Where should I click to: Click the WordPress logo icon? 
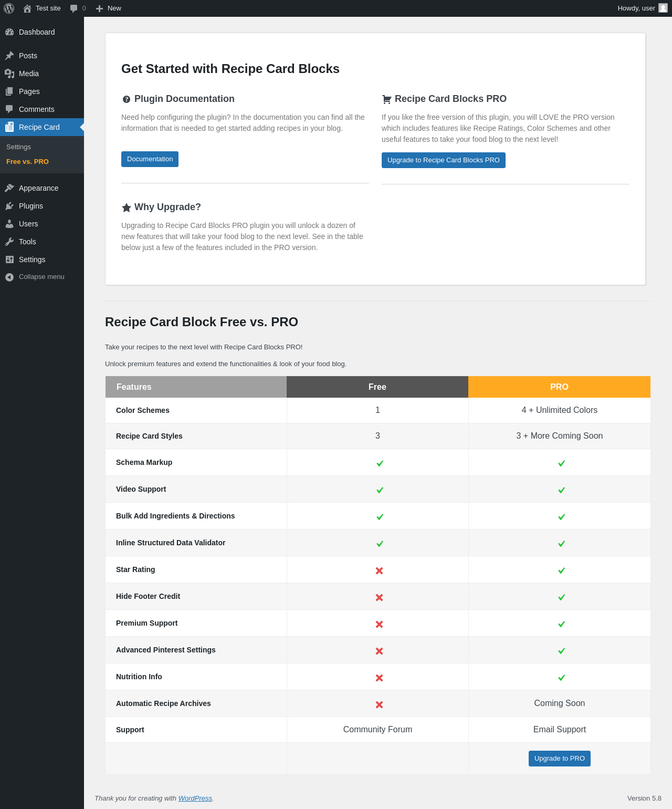tap(9, 8)
